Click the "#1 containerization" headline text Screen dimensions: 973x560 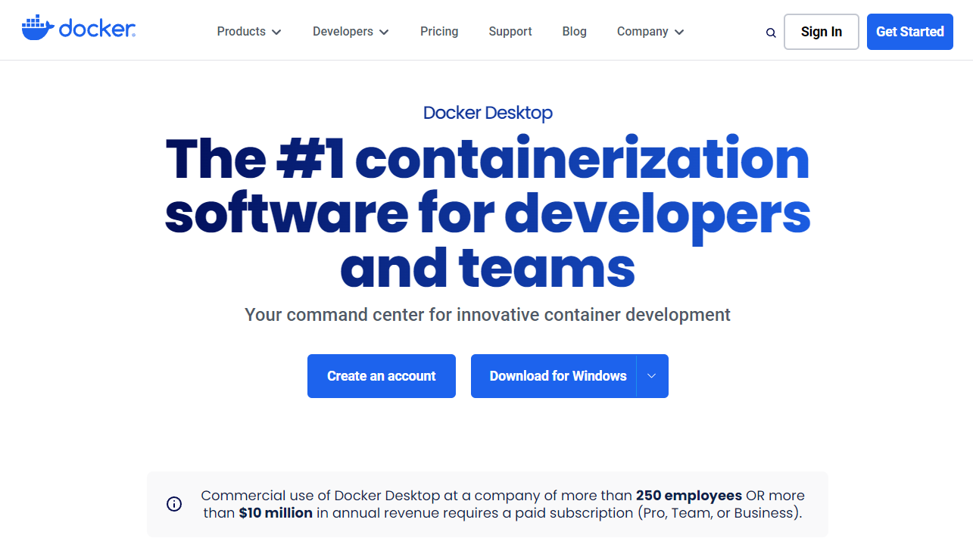point(543,158)
